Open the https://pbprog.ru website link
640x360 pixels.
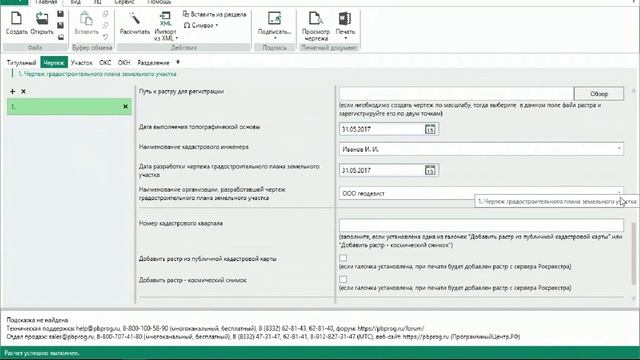pyautogui.click(x=426, y=337)
